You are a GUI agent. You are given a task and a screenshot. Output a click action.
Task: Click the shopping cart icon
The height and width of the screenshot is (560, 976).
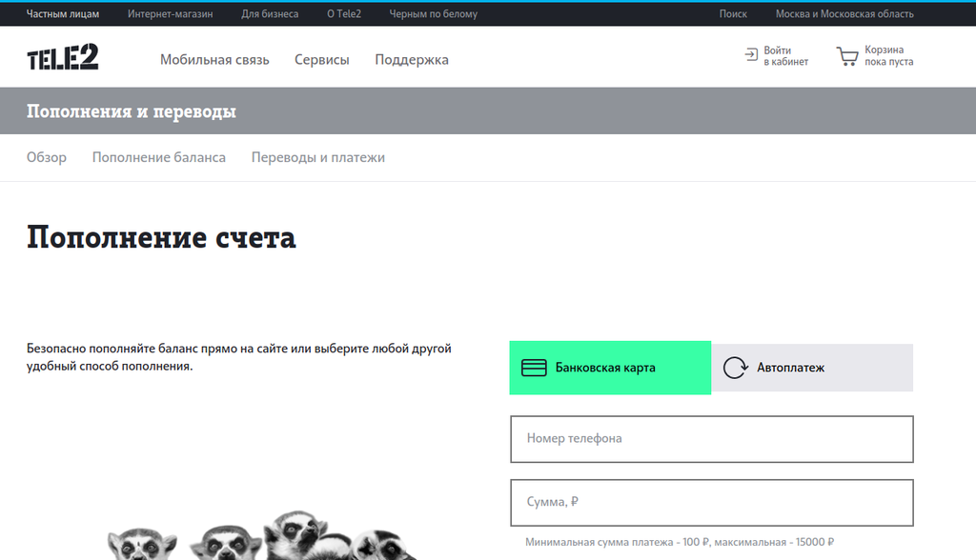847,56
